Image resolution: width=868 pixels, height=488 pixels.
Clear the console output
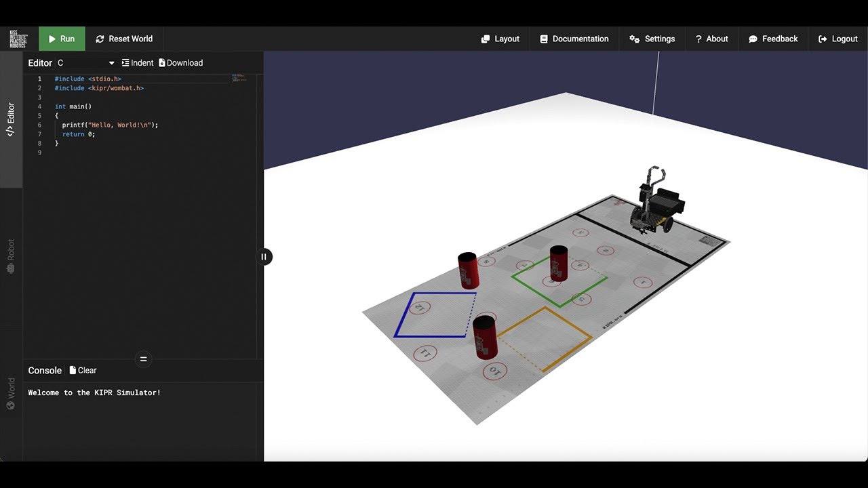[83, 370]
